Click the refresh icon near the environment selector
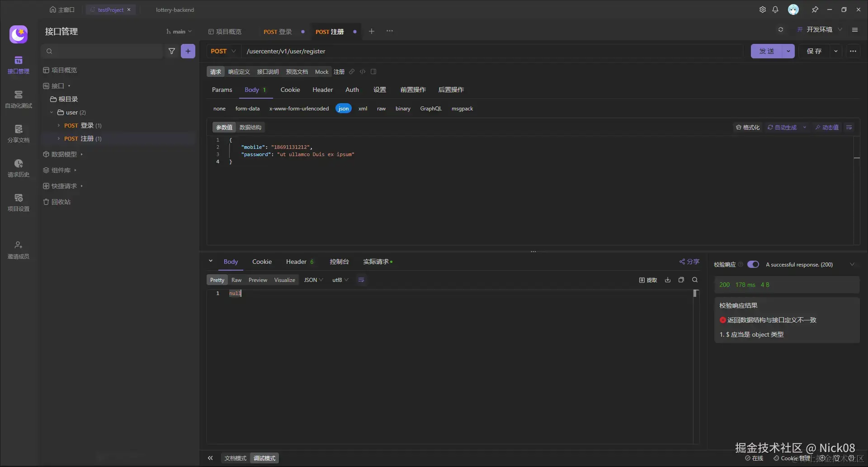 (x=780, y=30)
